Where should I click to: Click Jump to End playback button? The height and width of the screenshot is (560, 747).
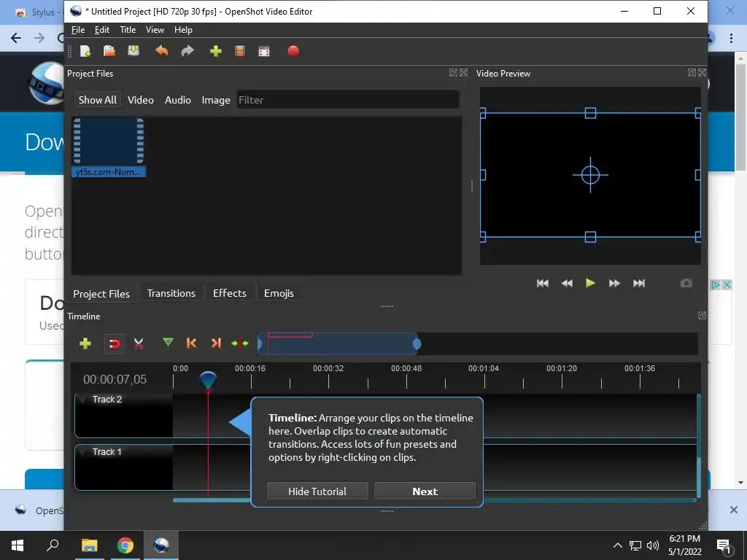coord(639,284)
